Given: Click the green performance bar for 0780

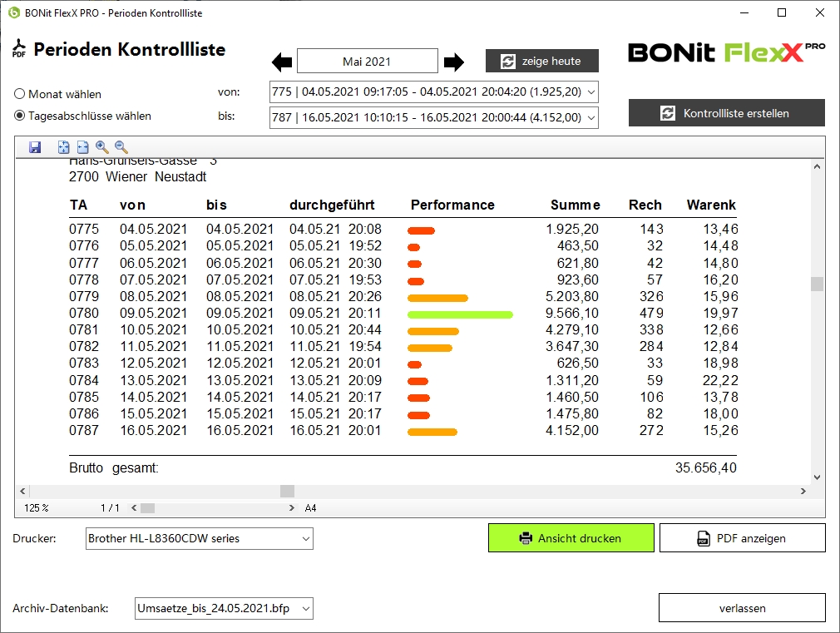Looking at the screenshot, I should pos(460,314).
